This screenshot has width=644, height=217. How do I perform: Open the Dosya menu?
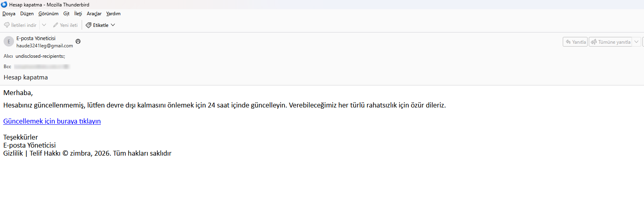(x=9, y=14)
